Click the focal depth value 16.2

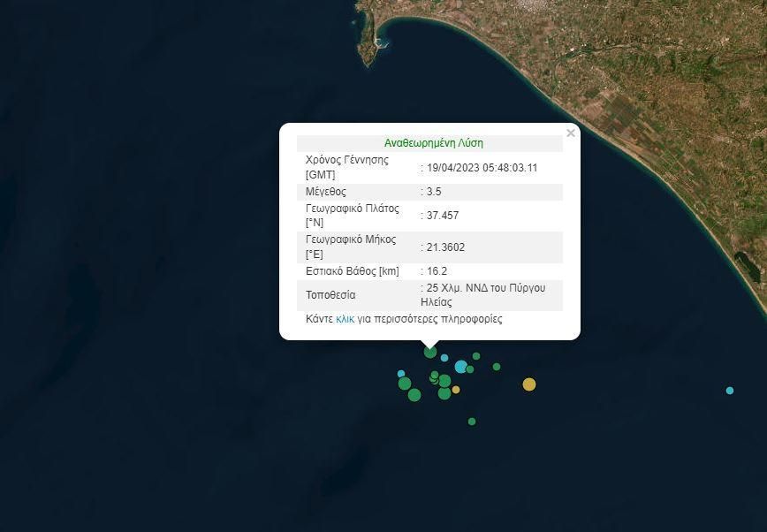[x=437, y=271]
